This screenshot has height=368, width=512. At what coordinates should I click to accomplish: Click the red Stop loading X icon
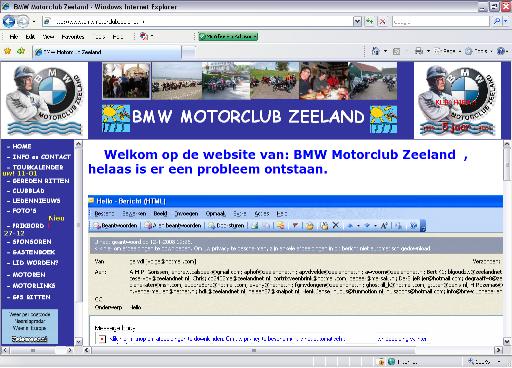[382, 22]
